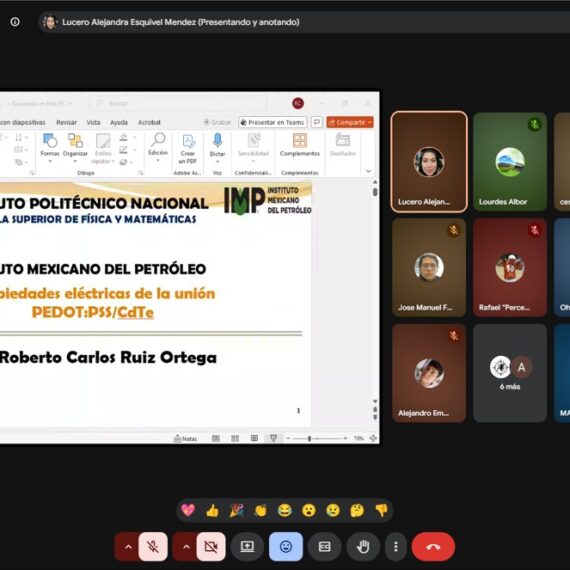Screen dimensions: 570x570
Task: Switch to reading view icon
Action: (x=254, y=439)
